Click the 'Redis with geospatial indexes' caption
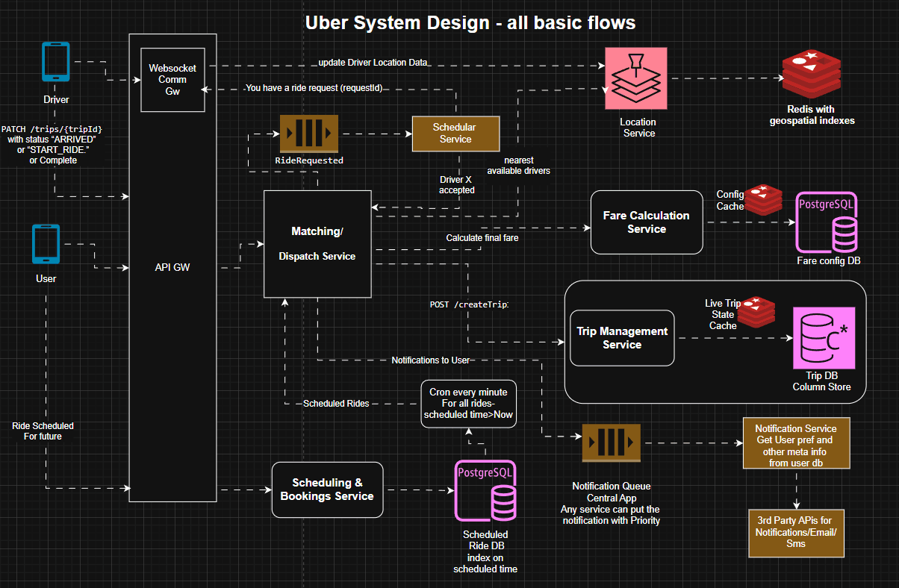Viewport: 899px width, 588px height. pyautogui.click(x=812, y=115)
